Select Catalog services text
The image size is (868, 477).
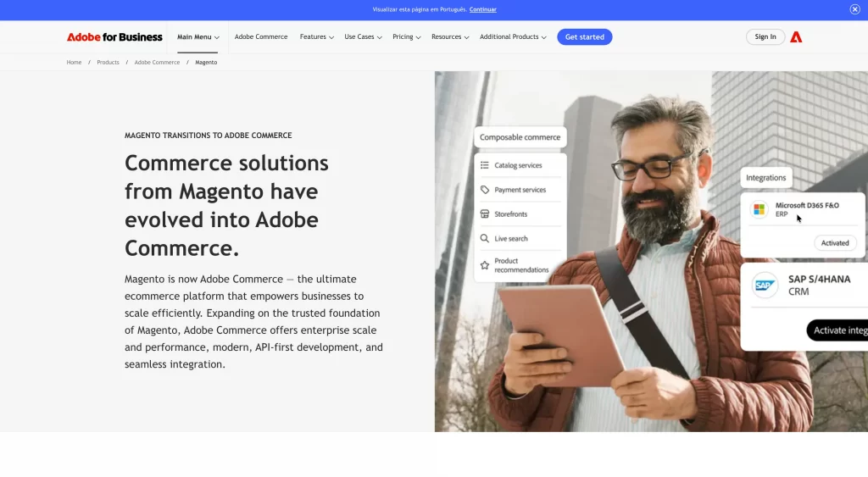518,165
